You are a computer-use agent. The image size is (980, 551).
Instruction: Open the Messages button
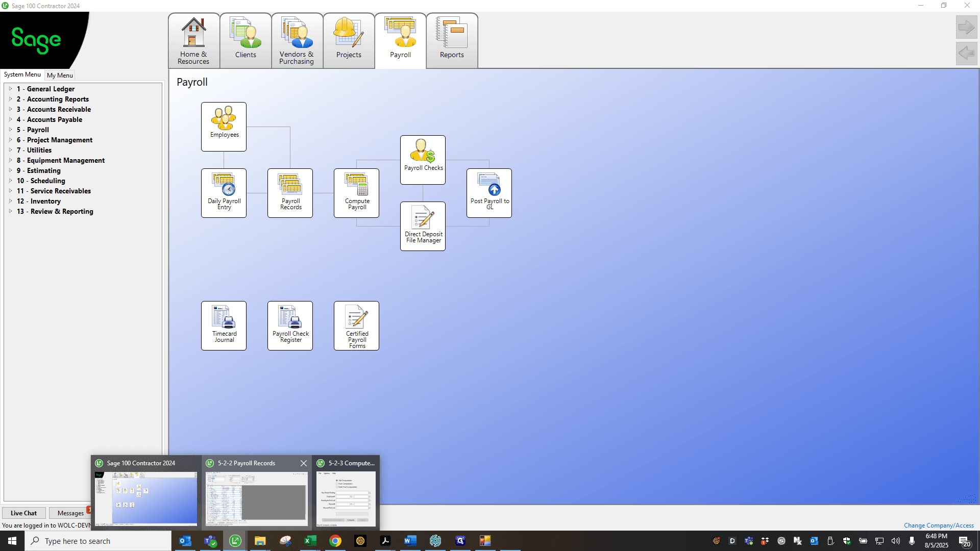70,513
